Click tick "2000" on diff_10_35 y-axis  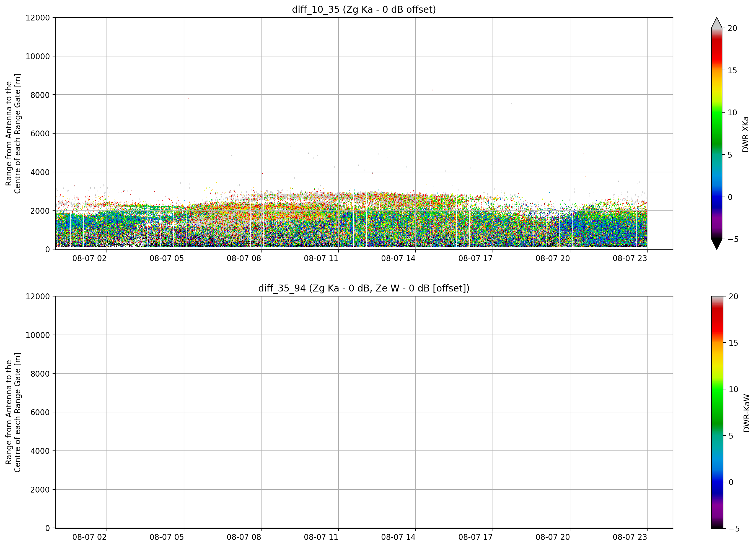point(40,211)
